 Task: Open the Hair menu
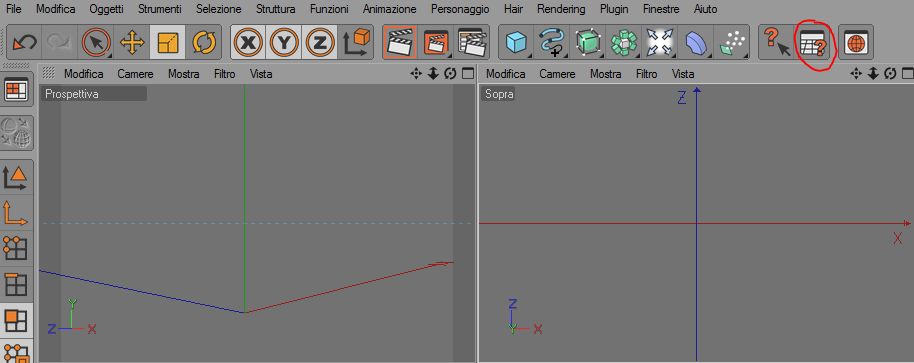[x=513, y=9]
